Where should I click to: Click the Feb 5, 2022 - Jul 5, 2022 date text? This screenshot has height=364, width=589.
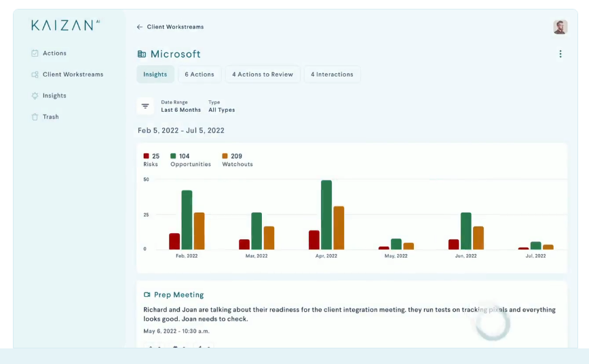pos(181,131)
